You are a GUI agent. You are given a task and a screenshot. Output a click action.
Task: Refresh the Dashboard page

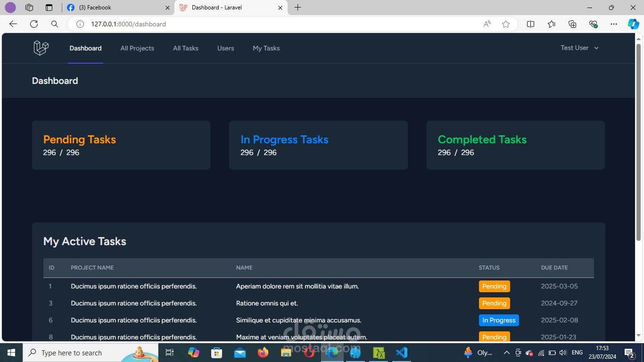click(x=33, y=24)
